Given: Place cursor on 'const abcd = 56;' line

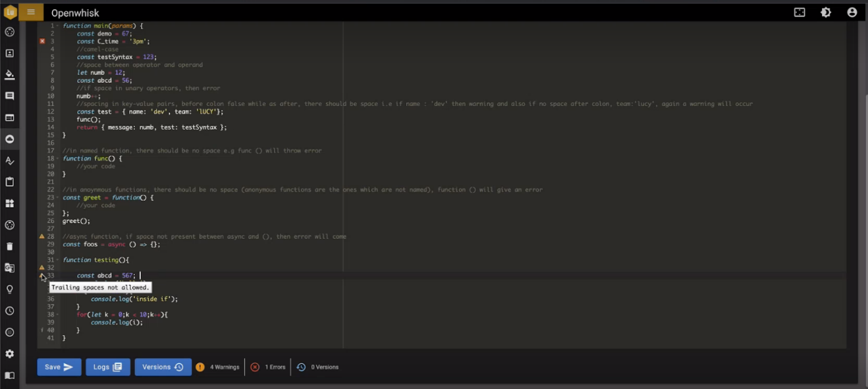Looking at the screenshot, I should (104, 80).
